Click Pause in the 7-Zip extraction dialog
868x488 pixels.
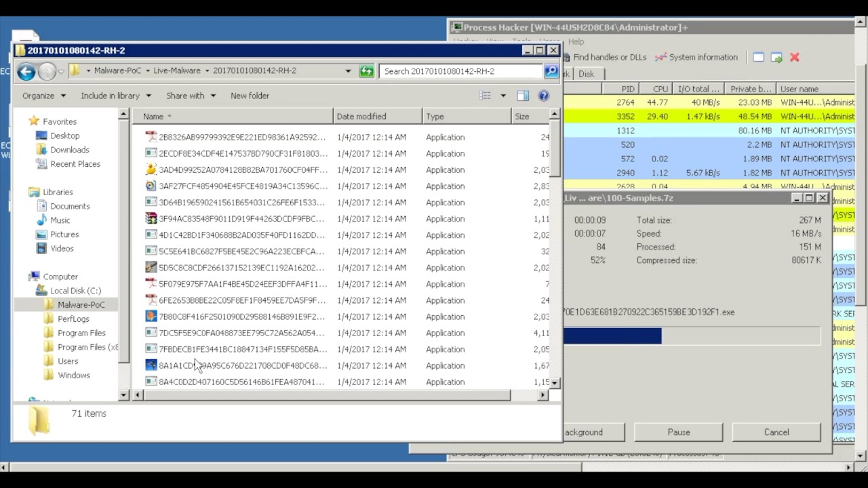(678, 432)
